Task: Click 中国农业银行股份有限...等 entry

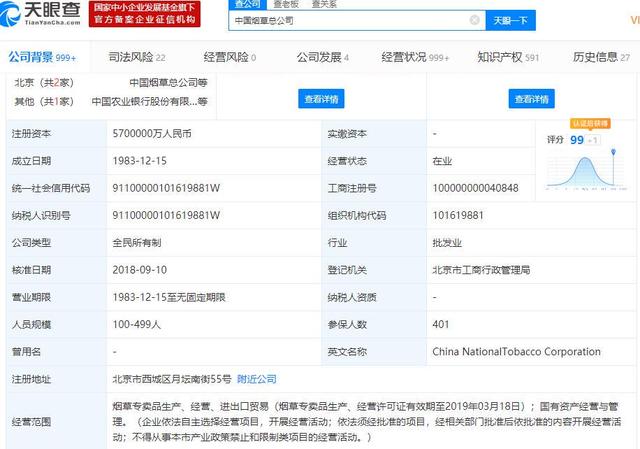Action: click(149, 101)
